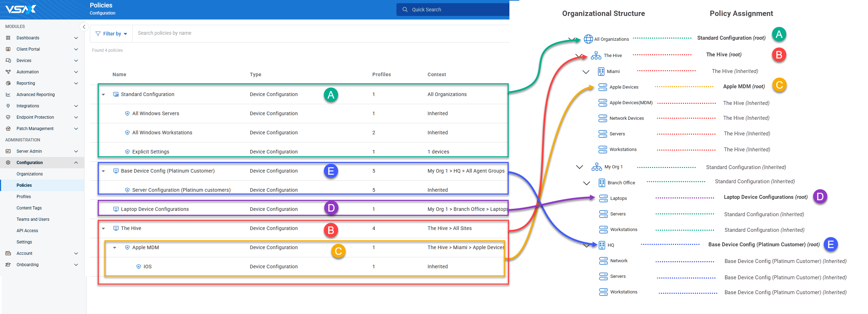
Task: Collapse the Standard Configuration policy row
Action: pos(103,95)
